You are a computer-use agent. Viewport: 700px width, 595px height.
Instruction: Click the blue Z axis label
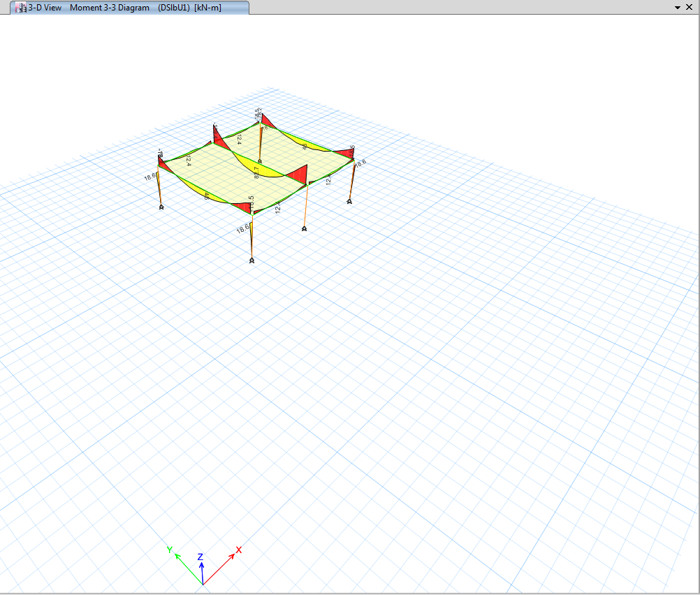pyautogui.click(x=200, y=557)
